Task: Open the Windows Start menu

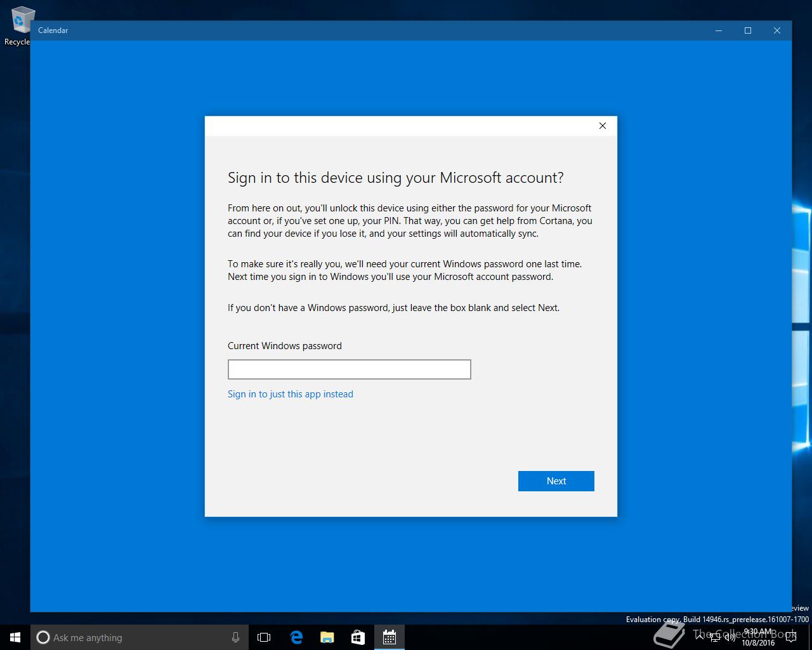Action: (x=15, y=637)
